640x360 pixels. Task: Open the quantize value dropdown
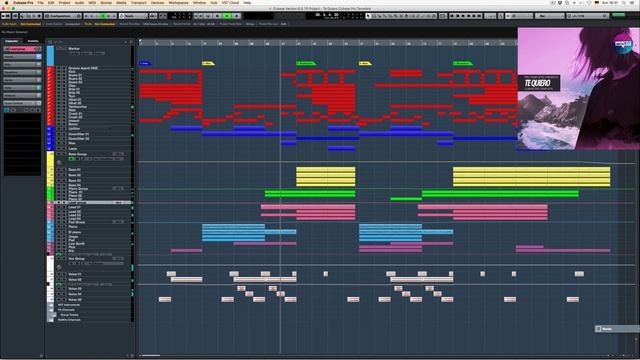pyautogui.click(x=587, y=16)
